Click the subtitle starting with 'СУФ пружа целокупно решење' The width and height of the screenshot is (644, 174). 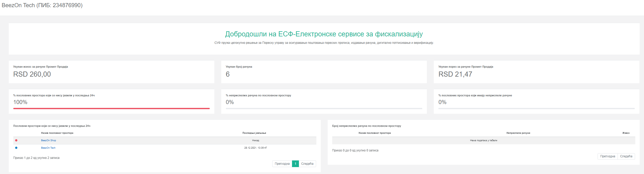point(324,43)
